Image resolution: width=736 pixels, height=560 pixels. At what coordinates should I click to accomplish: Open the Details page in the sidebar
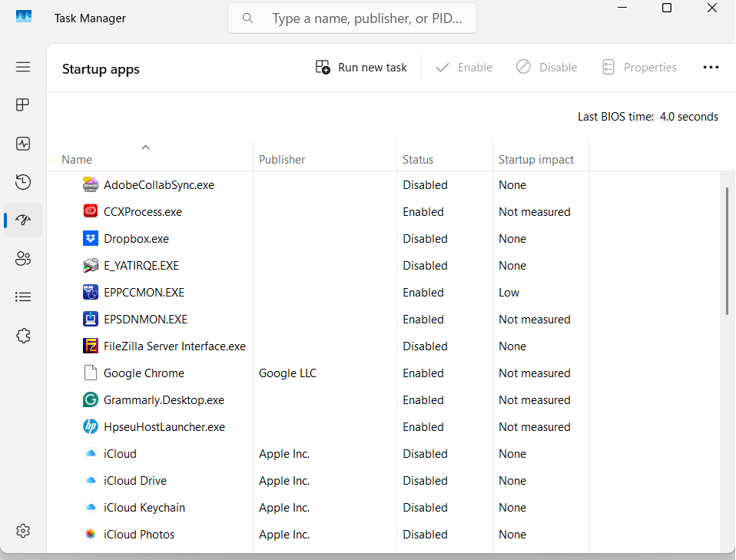23,297
